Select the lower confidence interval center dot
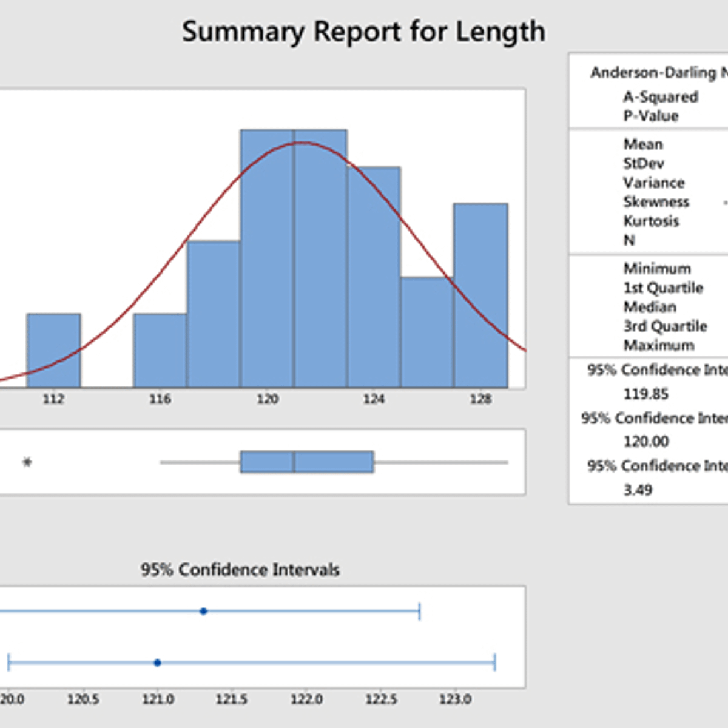The image size is (728, 728). (x=158, y=662)
